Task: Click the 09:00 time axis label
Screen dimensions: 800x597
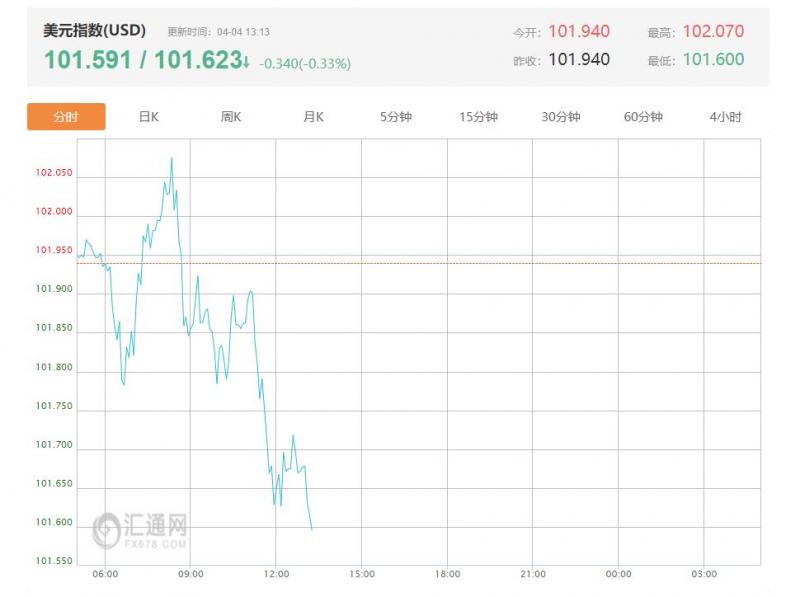Action: (x=191, y=574)
